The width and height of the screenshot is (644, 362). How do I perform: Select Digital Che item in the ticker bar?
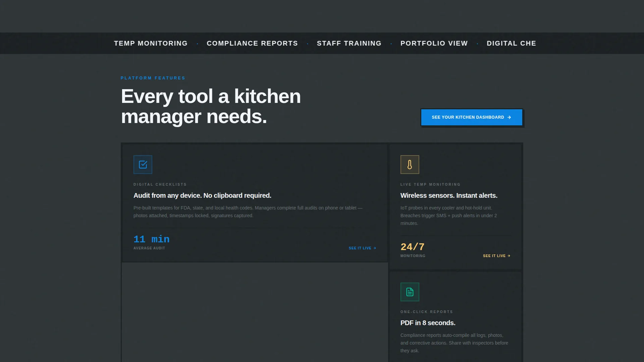tap(512, 44)
